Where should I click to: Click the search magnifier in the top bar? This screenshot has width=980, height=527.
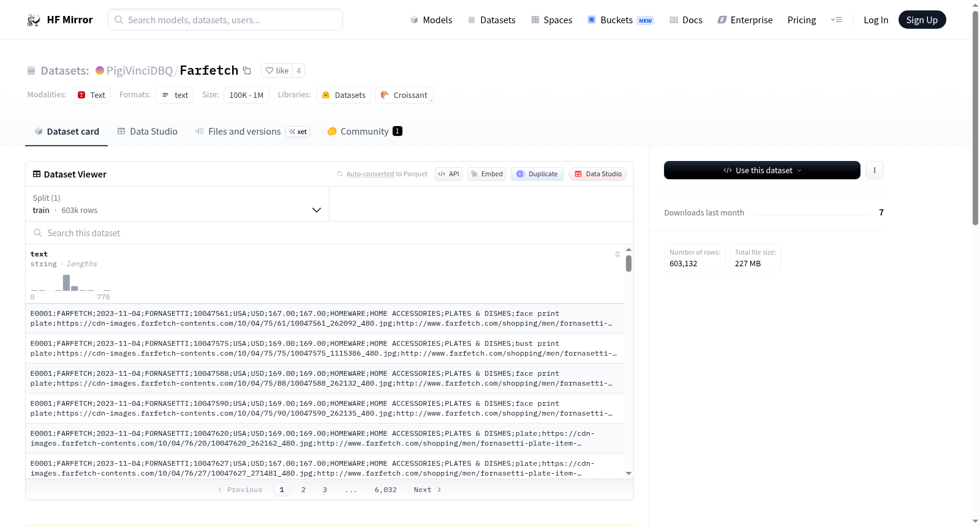coord(119,20)
